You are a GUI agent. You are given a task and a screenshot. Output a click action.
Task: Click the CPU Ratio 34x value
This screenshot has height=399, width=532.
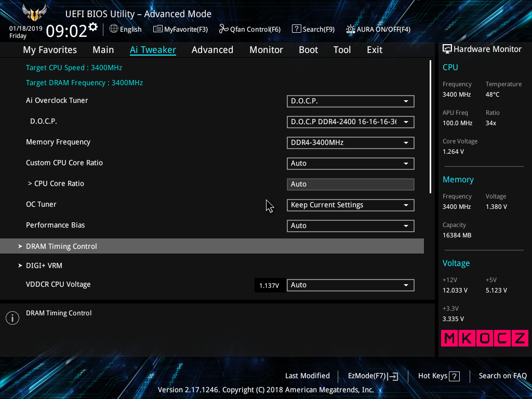click(490, 123)
